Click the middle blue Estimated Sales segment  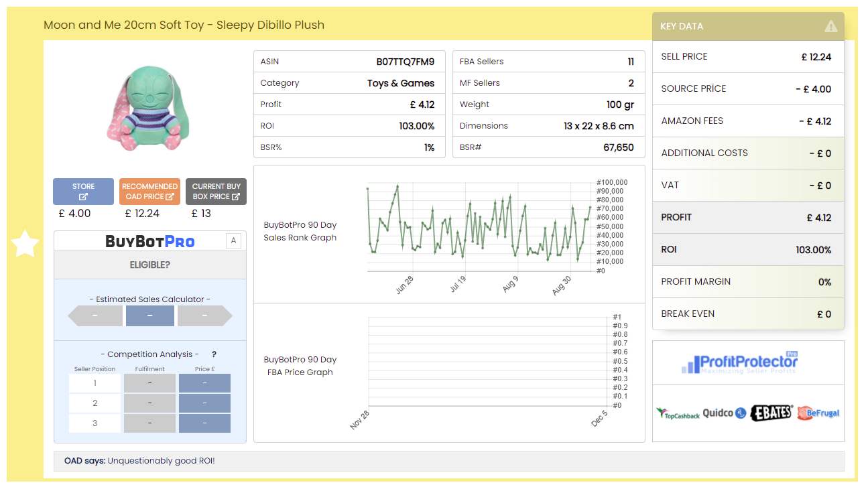150,315
